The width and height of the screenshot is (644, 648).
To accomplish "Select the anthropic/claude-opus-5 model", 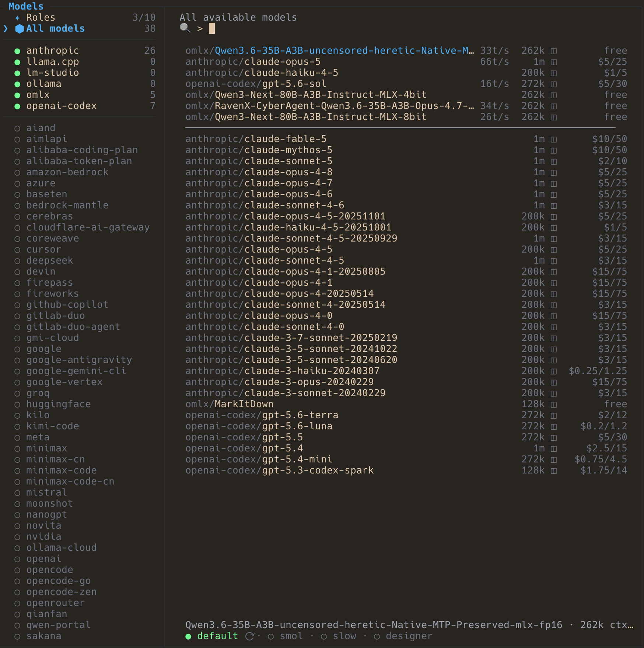I will pos(406,61).
